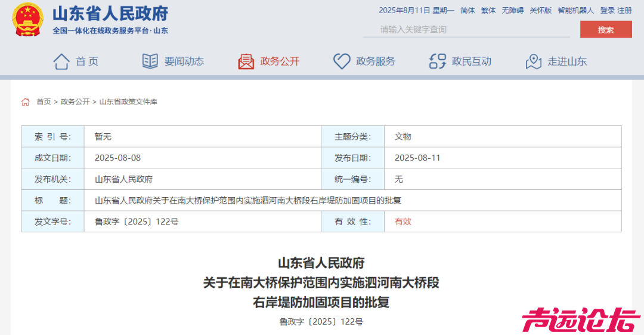Viewport: 644px width, 335px height.
Task: Click 山东省政策文件库 in the breadcrumb
Action: click(128, 102)
